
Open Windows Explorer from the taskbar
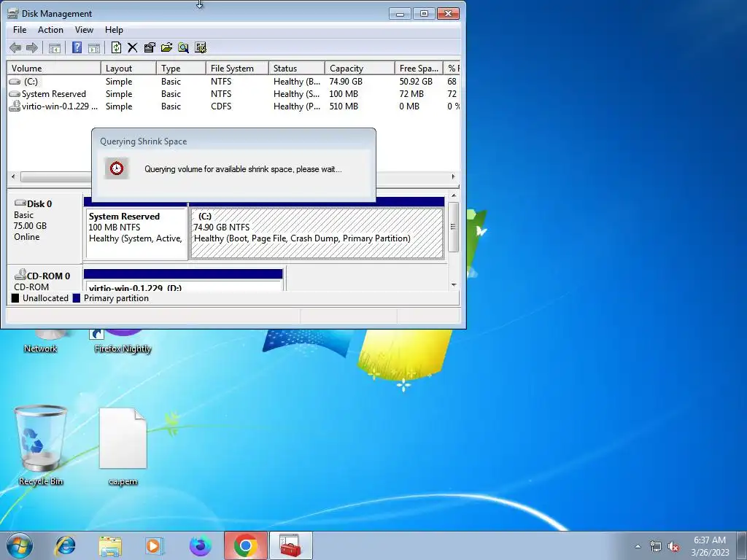coord(110,545)
